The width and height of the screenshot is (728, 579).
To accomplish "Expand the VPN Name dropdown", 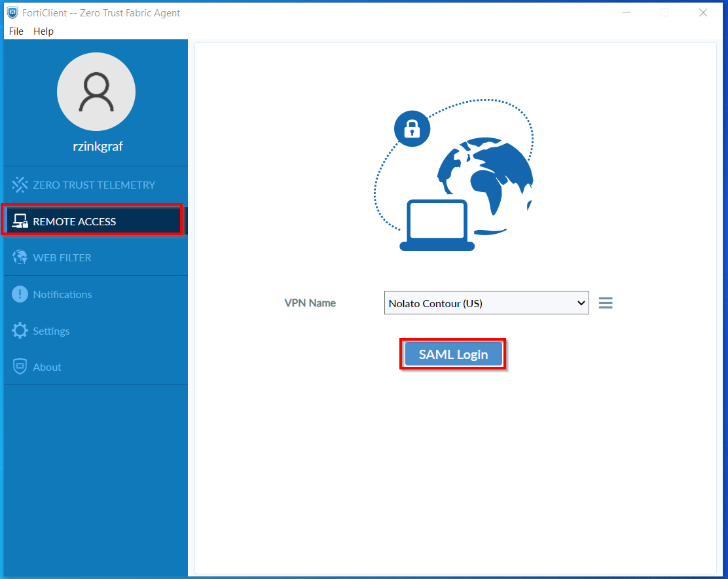I will coord(486,303).
